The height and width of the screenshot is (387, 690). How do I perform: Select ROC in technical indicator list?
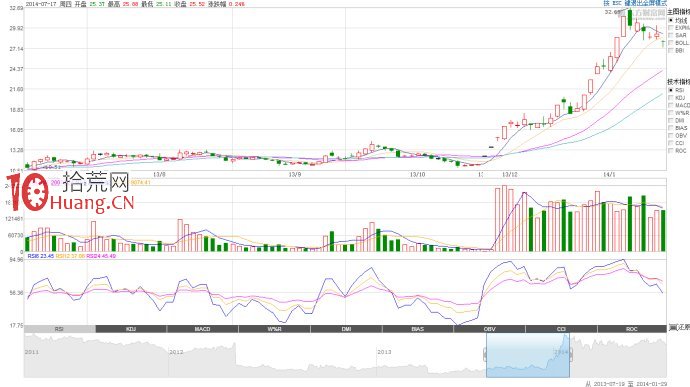671,150
